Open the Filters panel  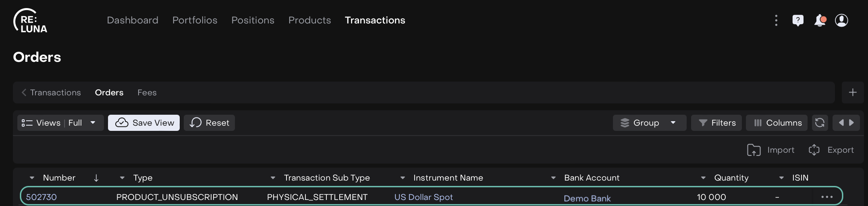tap(717, 123)
